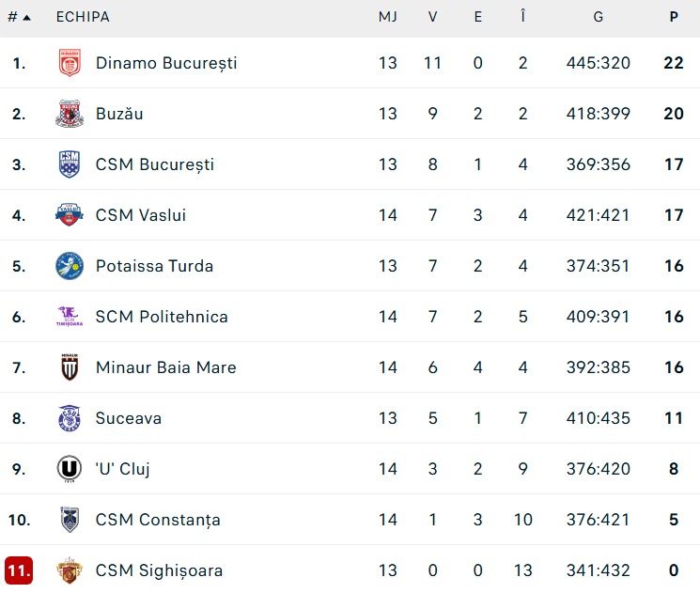Sort standings by P points column
The width and height of the screenshot is (700, 593).
[674, 18]
